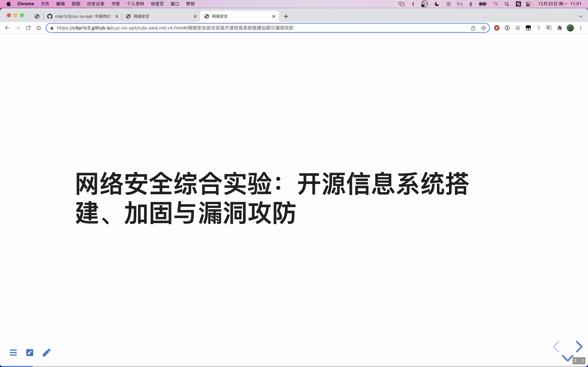Click the pin-shaped extension icon
The height and width of the screenshot is (367, 588).
tap(539, 28)
